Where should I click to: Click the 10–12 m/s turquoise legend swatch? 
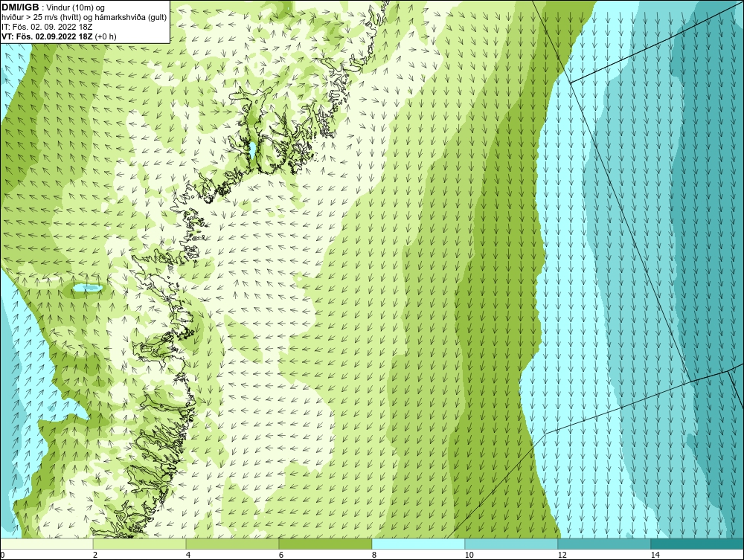tap(512, 544)
